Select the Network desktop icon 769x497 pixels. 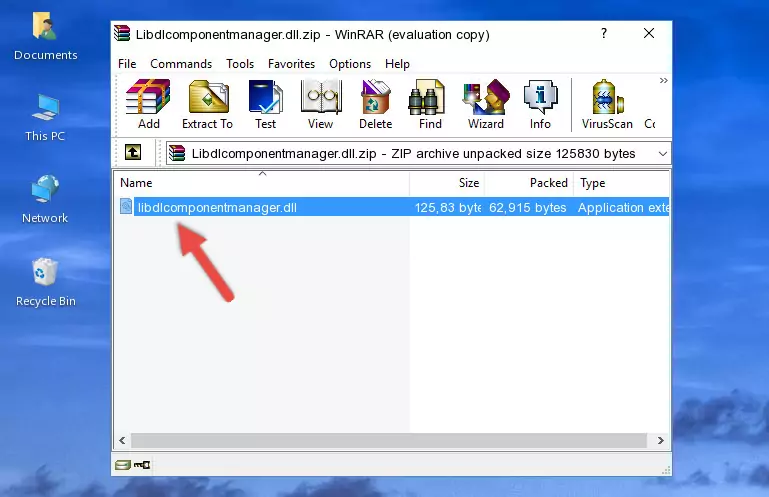(45, 200)
